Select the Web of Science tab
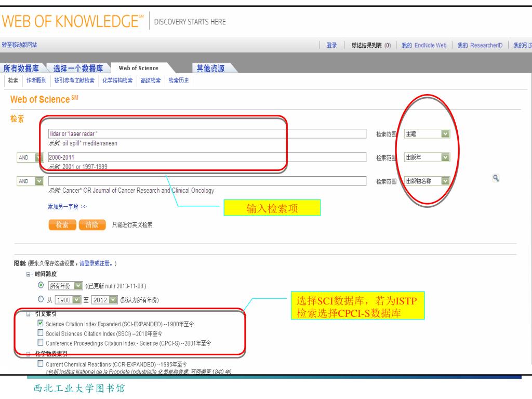Image resolution: width=532 pixels, height=399 pixels. point(138,68)
